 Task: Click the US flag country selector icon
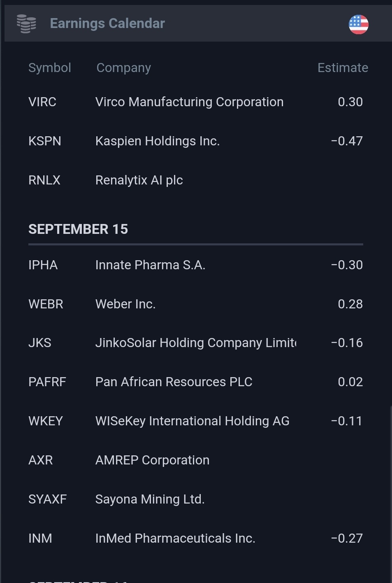tap(358, 24)
